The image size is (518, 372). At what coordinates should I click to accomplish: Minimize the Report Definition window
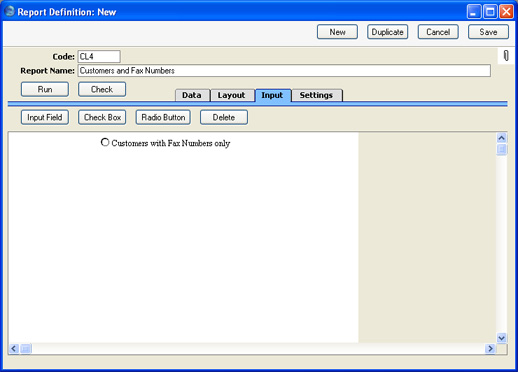(474, 12)
